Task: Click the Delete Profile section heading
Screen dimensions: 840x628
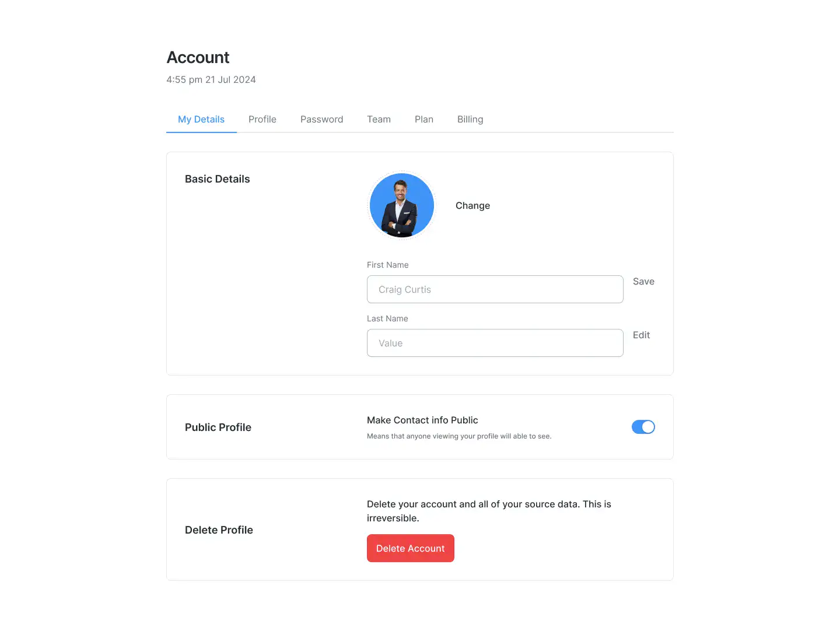Action: [x=219, y=530]
